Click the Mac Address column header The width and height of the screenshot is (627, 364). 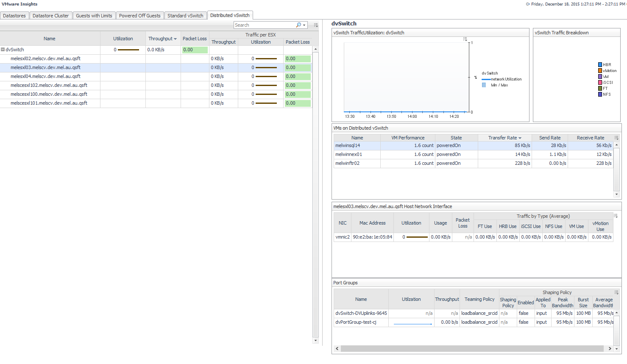372,223
